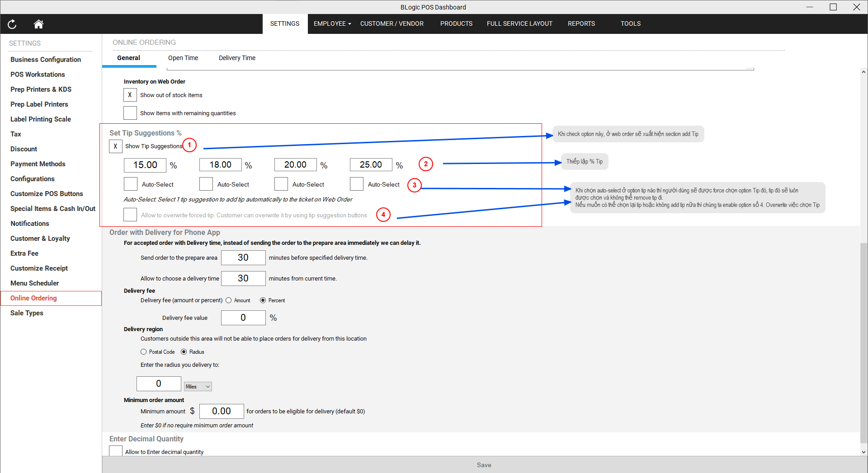
Task: Open Customize Receipt settings in sidebar
Action: click(x=39, y=268)
